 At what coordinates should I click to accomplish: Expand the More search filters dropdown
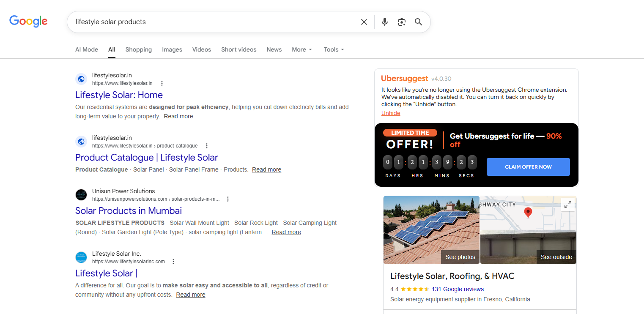pyautogui.click(x=302, y=49)
